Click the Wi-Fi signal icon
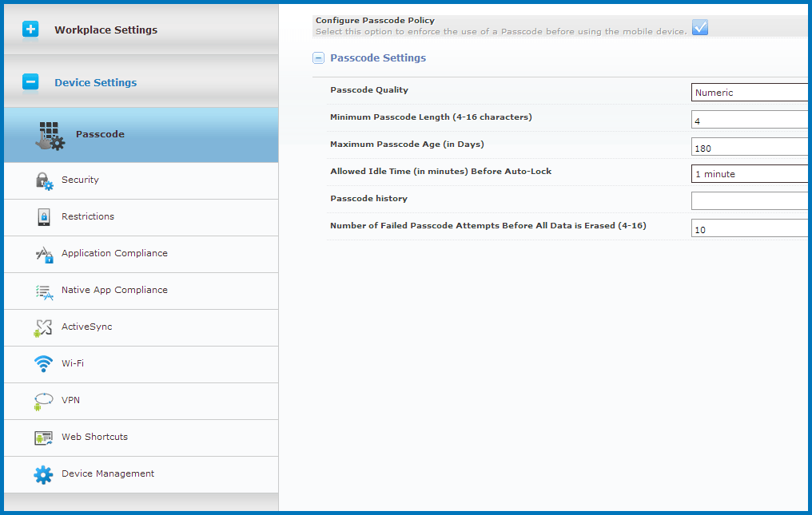Image resolution: width=812 pixels, height=515 pixels. click(43, 364)
